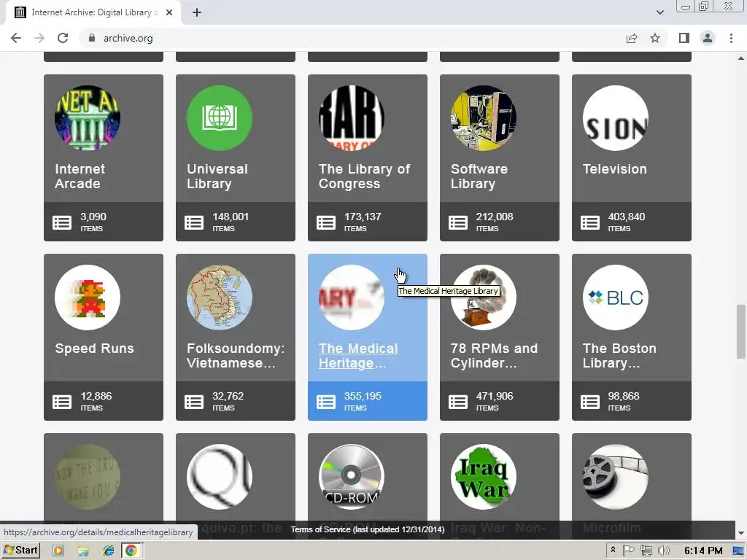This screenshot has height=560, width=747.
Task: Click the list icon beside 98,868 items
Action: tap(589, 402)
